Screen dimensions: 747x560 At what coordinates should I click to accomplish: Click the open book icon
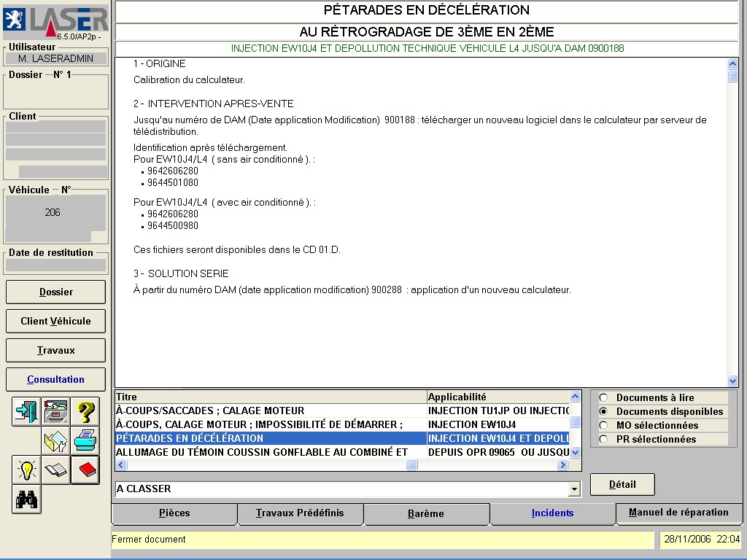coord(55,470)
